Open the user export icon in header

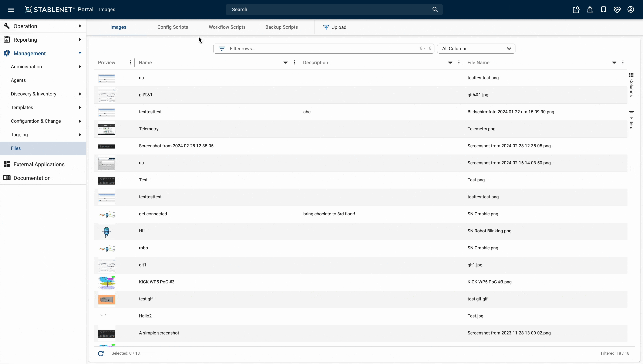tap(576, 10)
